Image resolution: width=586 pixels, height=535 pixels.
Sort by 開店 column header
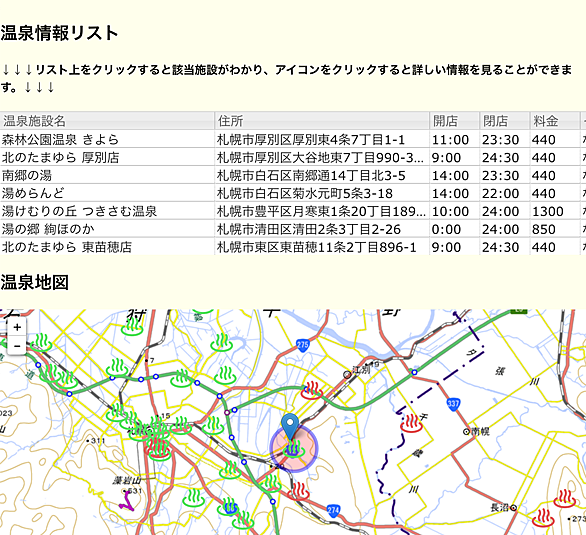coord(454,121)
